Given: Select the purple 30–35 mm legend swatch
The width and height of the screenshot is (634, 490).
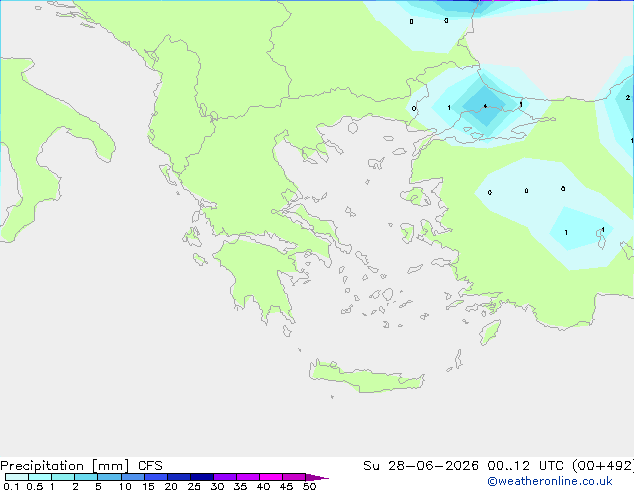Looking at the screenshot, I should [225, 477].
